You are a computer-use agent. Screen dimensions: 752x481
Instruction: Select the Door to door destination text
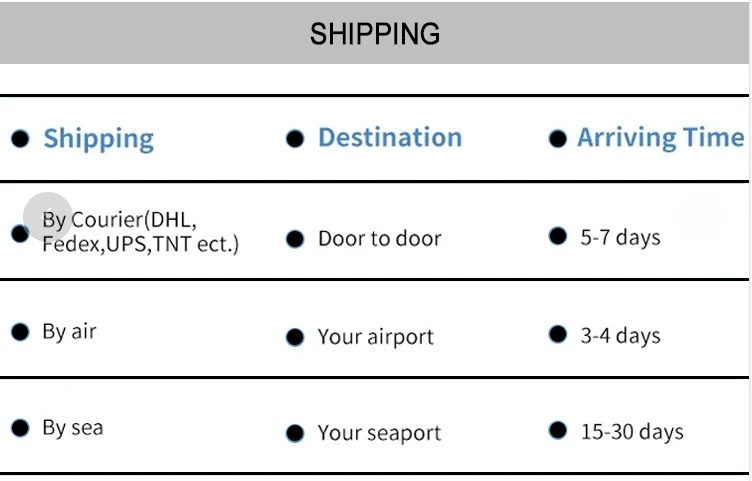pos(379,239)
